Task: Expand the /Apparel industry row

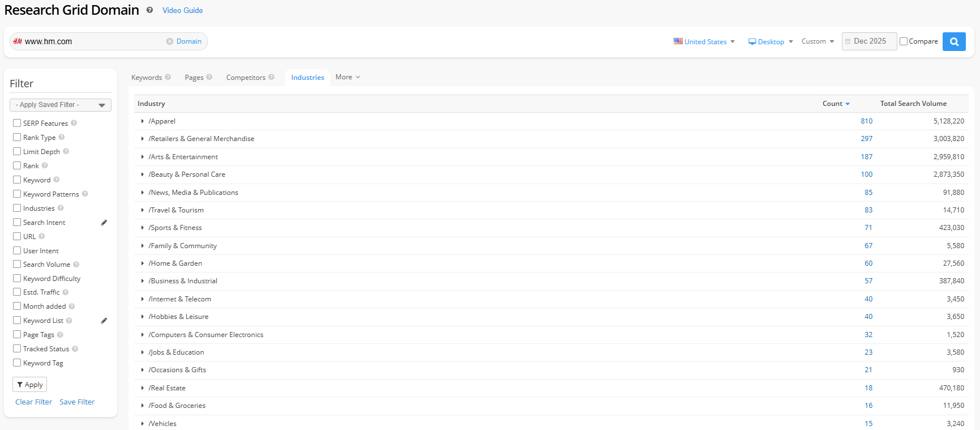Action: (142, 121)
